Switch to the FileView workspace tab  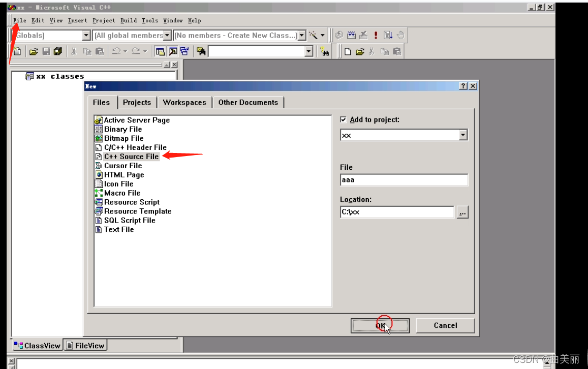86,346
